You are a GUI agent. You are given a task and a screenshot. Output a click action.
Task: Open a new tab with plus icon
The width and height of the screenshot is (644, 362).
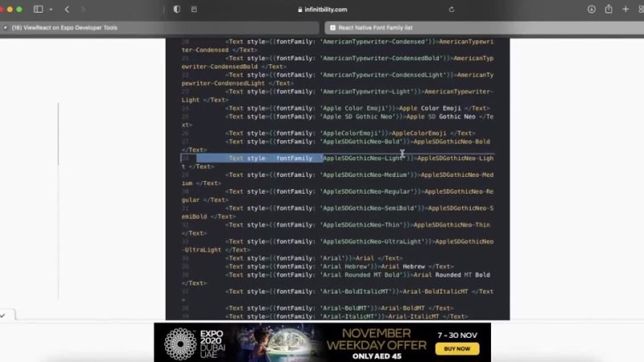pyautogui.click(x=625, y=9)
